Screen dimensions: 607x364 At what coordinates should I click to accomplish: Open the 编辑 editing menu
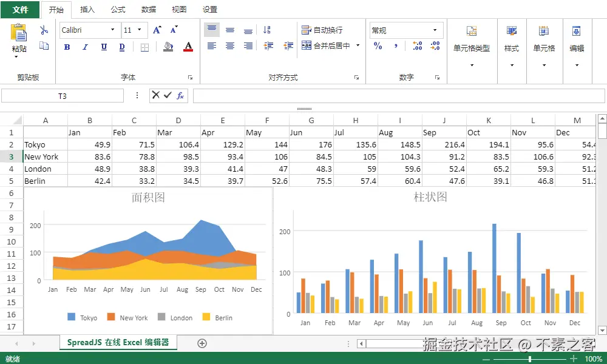point(577,47)
